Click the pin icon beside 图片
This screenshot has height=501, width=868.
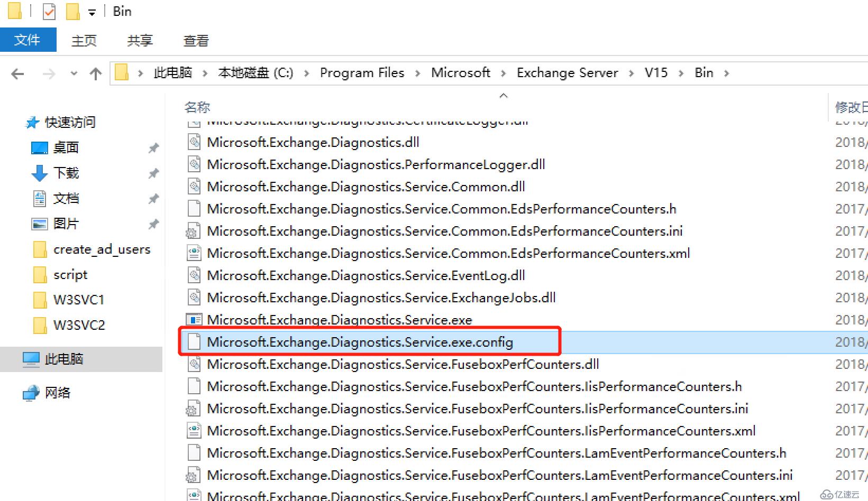click(153, 224)
